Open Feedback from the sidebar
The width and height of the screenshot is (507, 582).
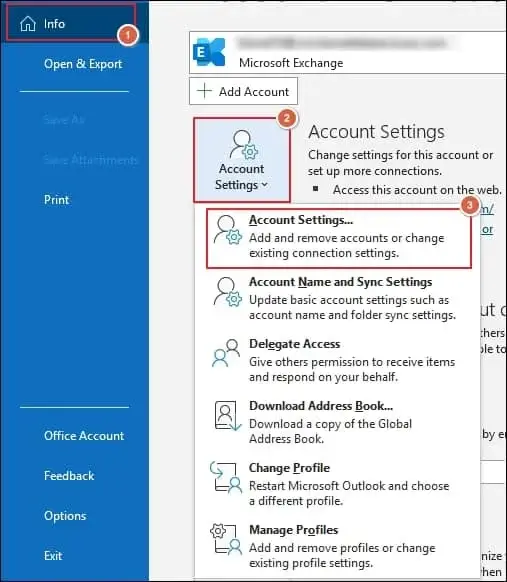[x=69, y=476]
